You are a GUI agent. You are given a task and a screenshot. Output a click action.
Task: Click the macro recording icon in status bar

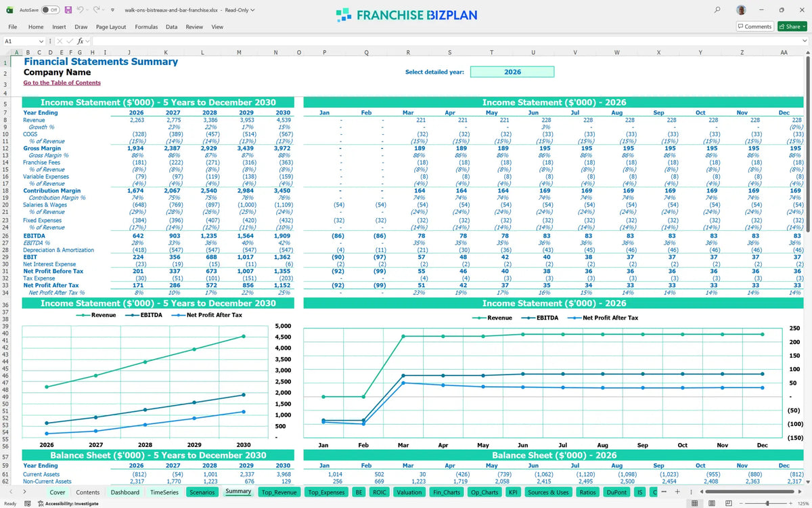click(x=28, y=503)
